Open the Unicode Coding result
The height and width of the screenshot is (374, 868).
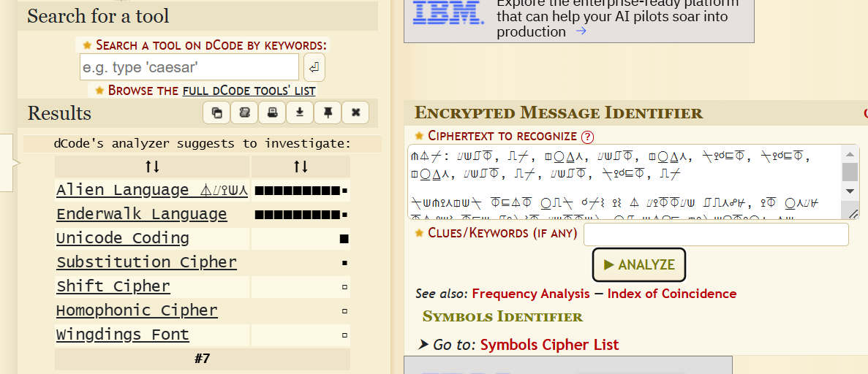point(123,239)
